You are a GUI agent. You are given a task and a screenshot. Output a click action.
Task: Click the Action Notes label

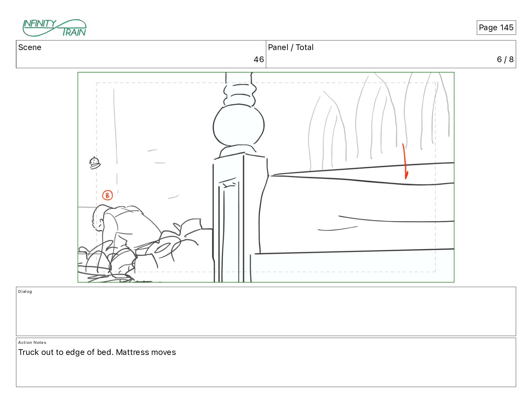coord(32,342)
